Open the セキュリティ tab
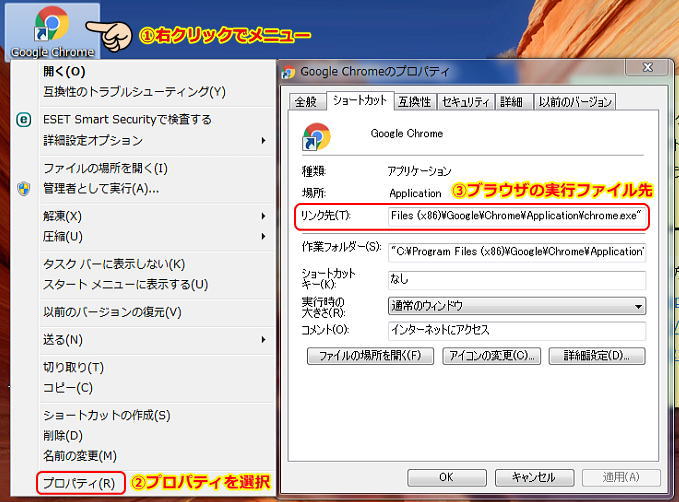 (x=466, y=101)
